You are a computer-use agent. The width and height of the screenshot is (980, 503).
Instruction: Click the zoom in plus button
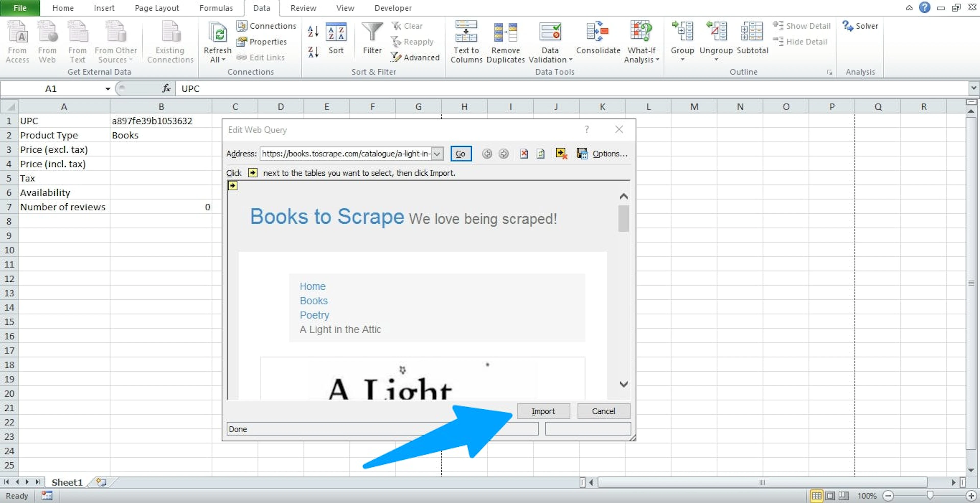click(x=971, y=496)
